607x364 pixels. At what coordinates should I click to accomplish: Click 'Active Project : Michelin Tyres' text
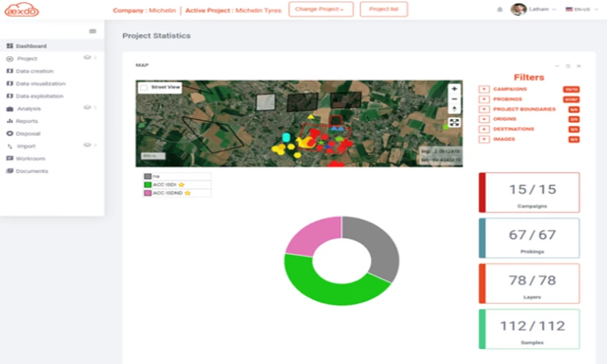tap(234, 11)
